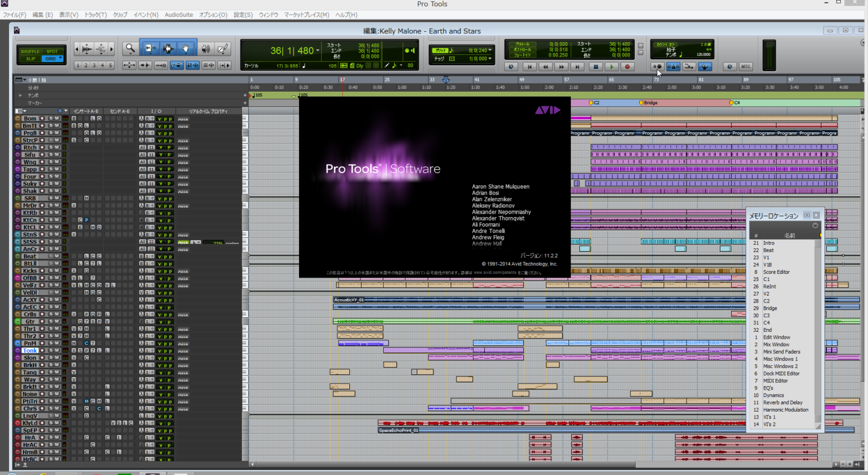Activate the Pencil tool
868x475 pixels.
tap(223, 49)
